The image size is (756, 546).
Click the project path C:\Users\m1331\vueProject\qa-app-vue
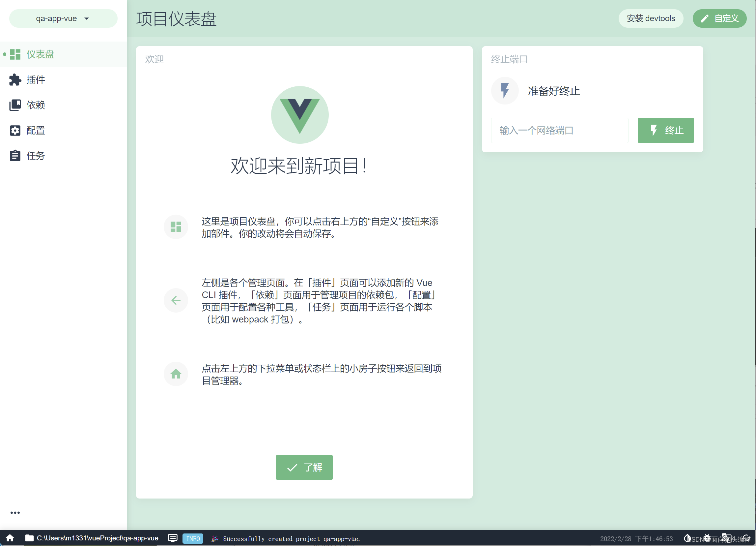98,538
